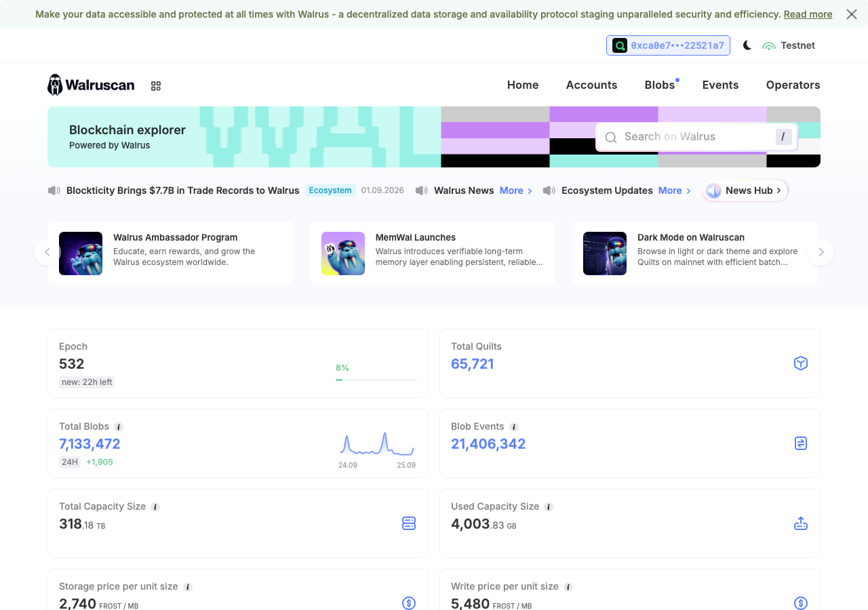The height and width of the screenshot is (610, 868).
Task: Show previous news card with left arrow
Action: 47,252
